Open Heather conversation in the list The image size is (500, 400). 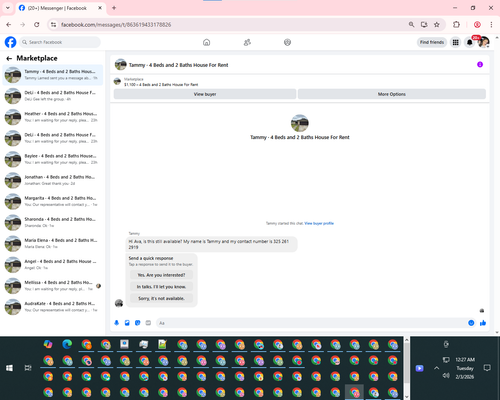tap(53, 117)
